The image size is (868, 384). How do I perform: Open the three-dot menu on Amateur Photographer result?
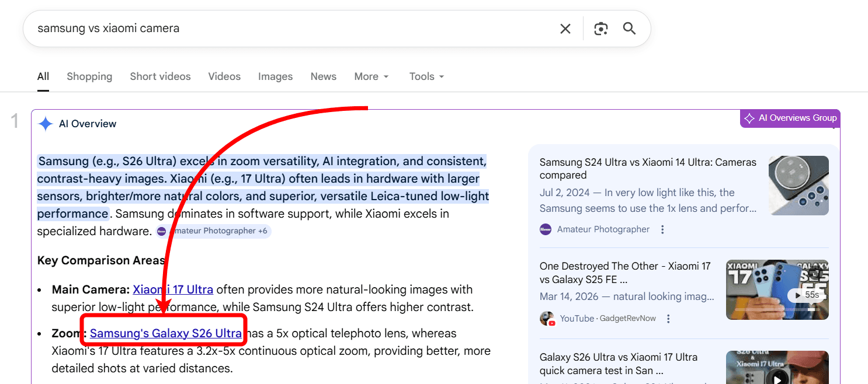(x=662, y=229)
